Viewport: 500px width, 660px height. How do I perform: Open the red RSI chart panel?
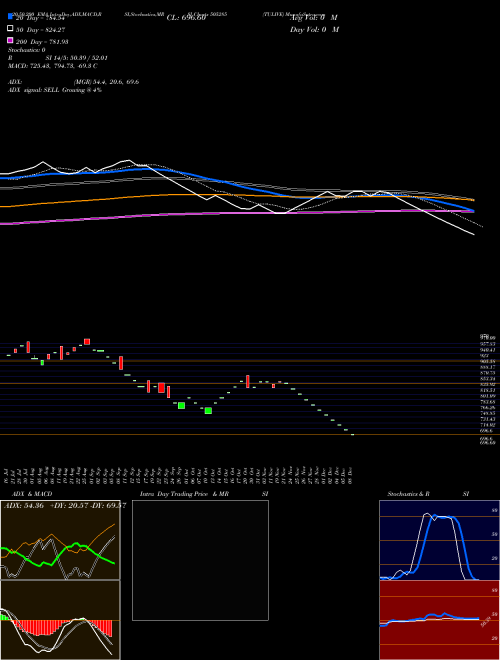tap(439, 620)
